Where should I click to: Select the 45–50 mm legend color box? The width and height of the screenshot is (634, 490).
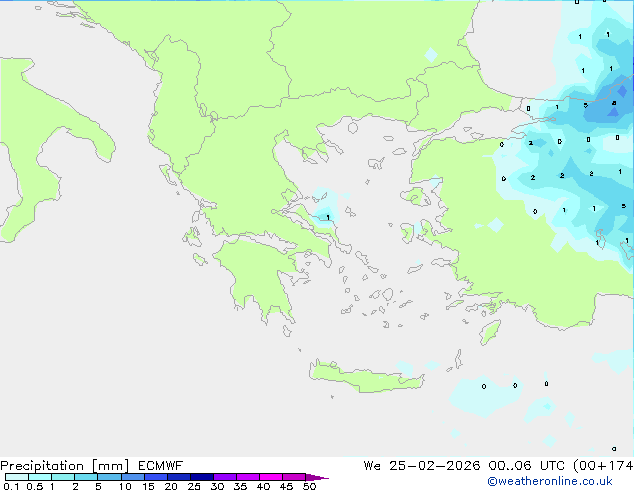pos(294,477)
